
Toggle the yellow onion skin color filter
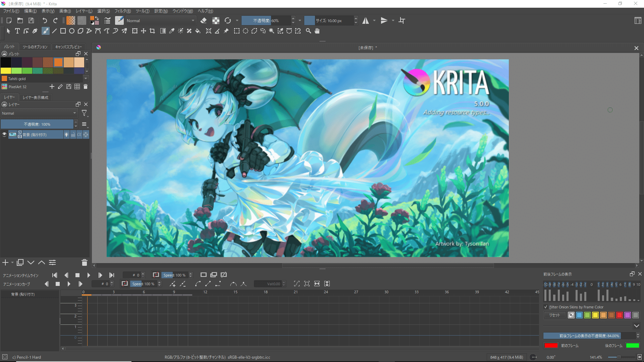pos(595,315)
